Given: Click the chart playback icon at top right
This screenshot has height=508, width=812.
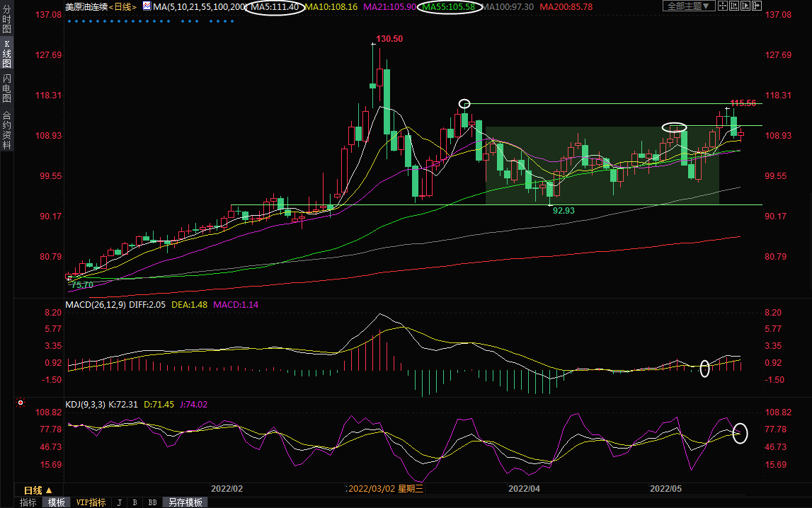Looking at the screenshot, I should tap(746, 6).
